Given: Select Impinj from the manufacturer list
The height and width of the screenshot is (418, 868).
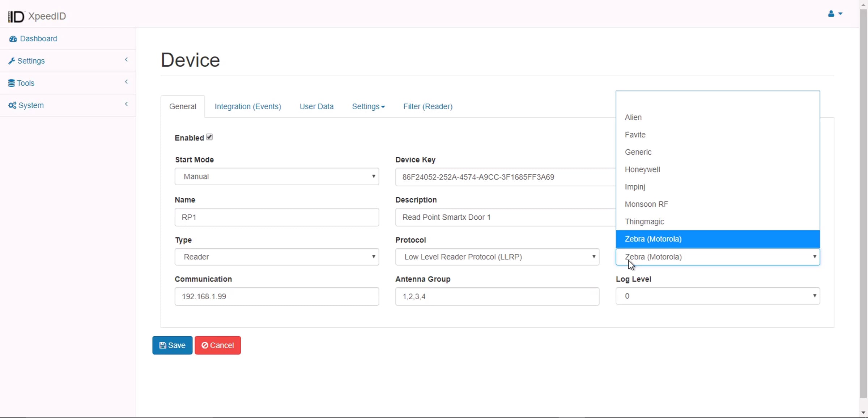Looking at the screenshot, I should 635,187.
